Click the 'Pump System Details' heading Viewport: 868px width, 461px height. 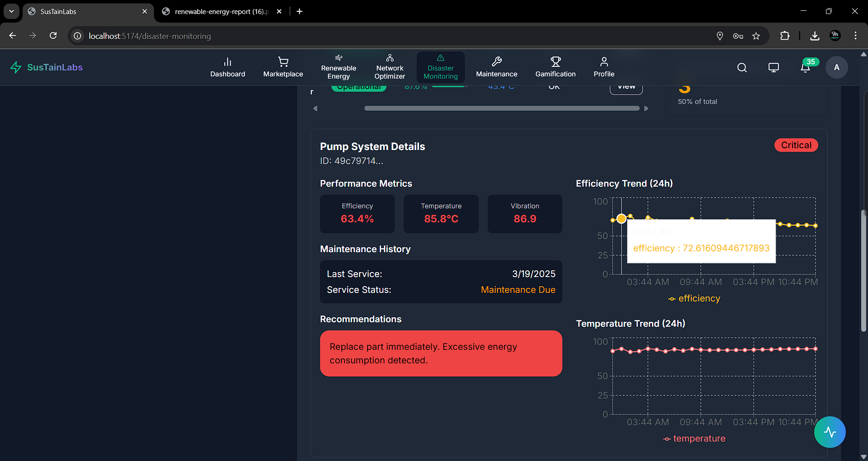point(373,146)
